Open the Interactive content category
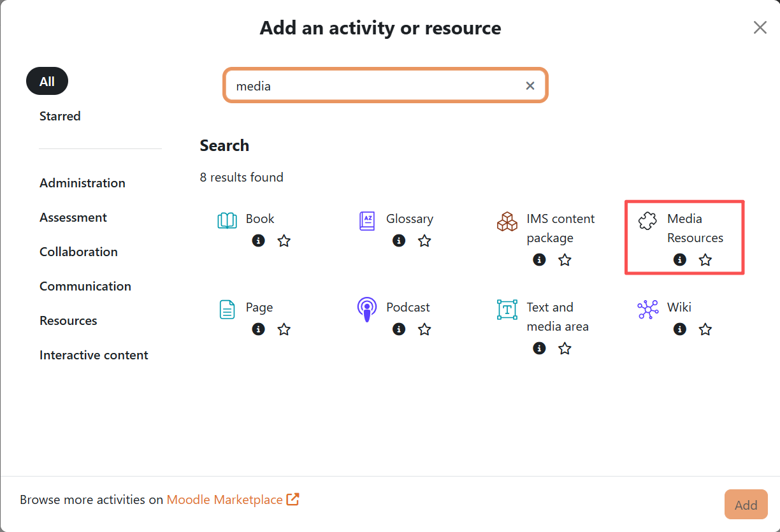 point(94,355)
